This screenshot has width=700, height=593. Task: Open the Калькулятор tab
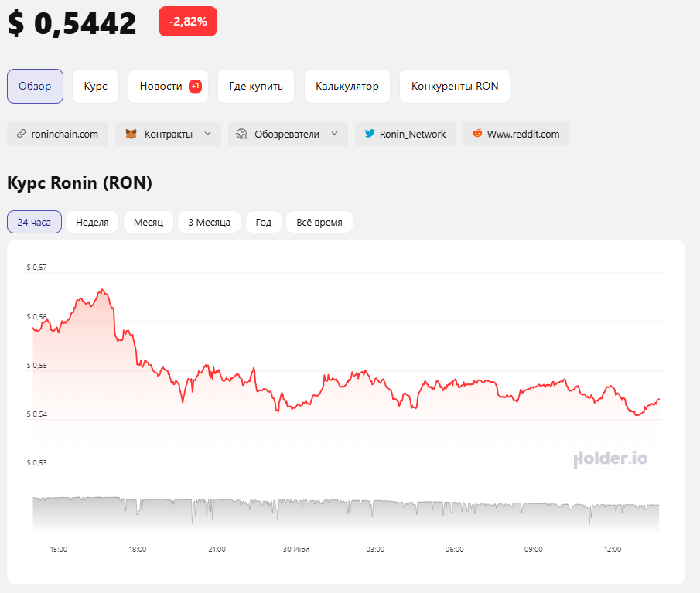347,86
